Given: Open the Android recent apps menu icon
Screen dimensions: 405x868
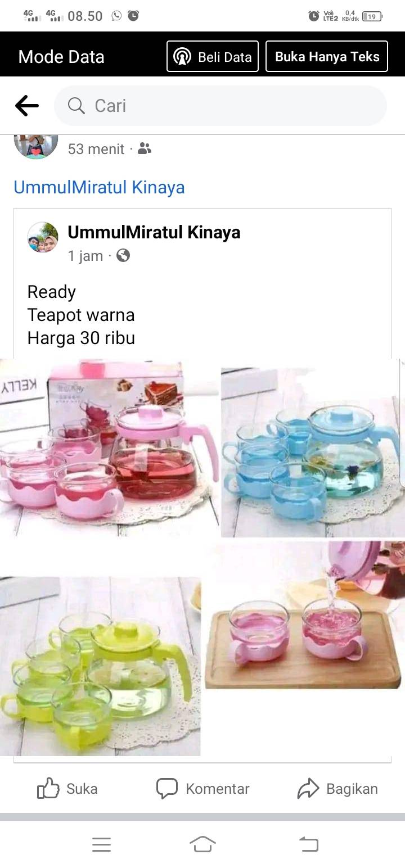Looking at the screenshot, I should [x=101, y=844].
